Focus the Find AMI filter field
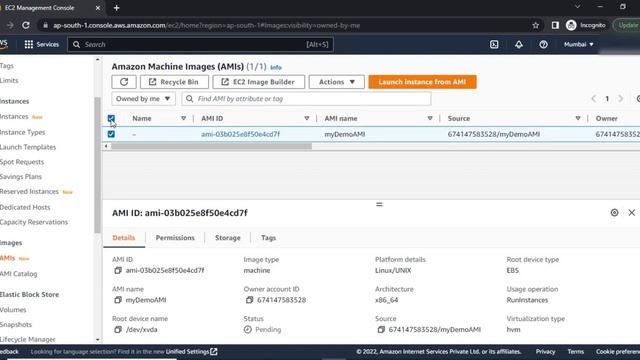The width and height of the screenshot is (640, 360). click(306, 99)
